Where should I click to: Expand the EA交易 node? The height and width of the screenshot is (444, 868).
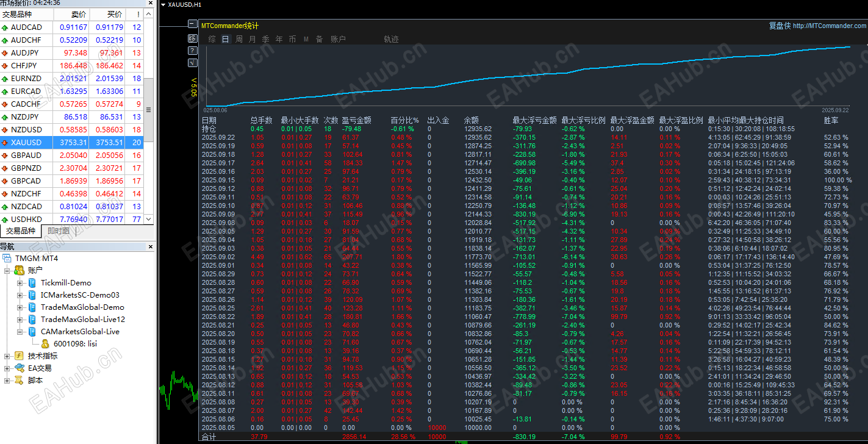(7, 368)
